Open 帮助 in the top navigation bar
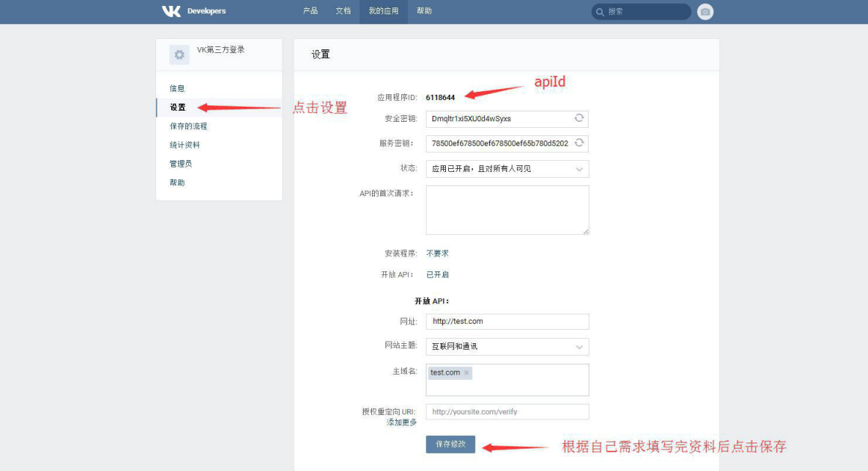The height and width of the screenshot is (471, 868). [424, 11]
